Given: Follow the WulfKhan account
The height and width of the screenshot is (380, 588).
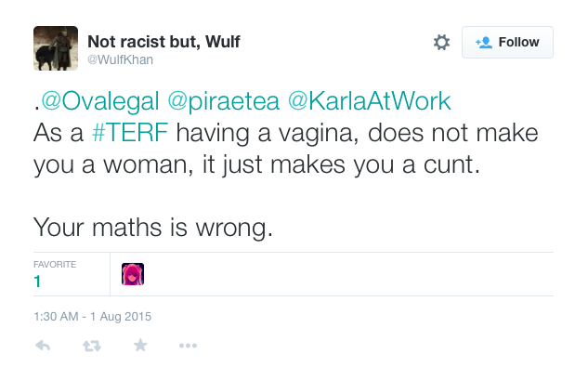Looking at the screenshot, I should pyautogui.click(x=507, y=42).
